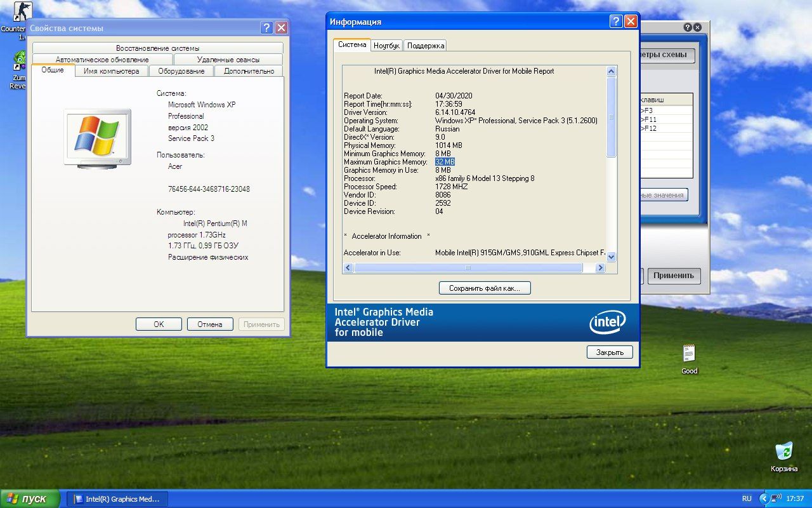Image resolution: width=812 pixels, height=508 pixels.
Task: Click the >F3 row in hotkey list
Action: click(x=666, y=110)
